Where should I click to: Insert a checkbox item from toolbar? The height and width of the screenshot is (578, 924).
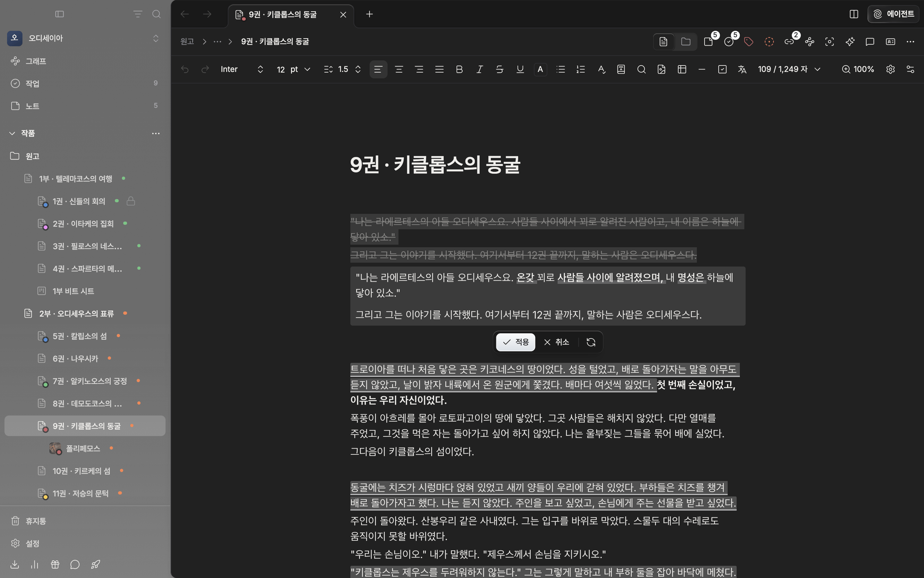(722, 69)
